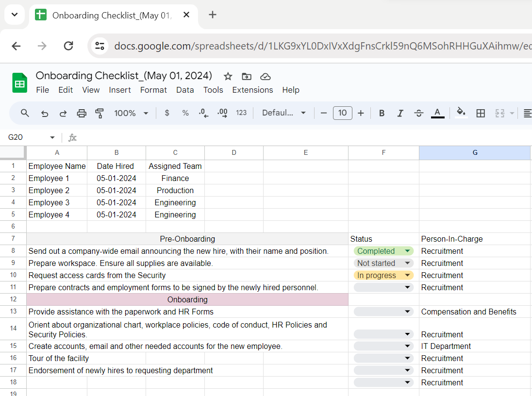Select column G header
This screenshot has width=532, height=396.
tap(475, 153)
